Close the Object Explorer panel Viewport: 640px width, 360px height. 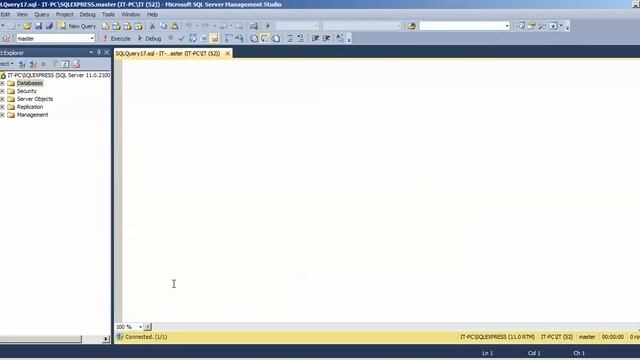(x=107, y=52)
